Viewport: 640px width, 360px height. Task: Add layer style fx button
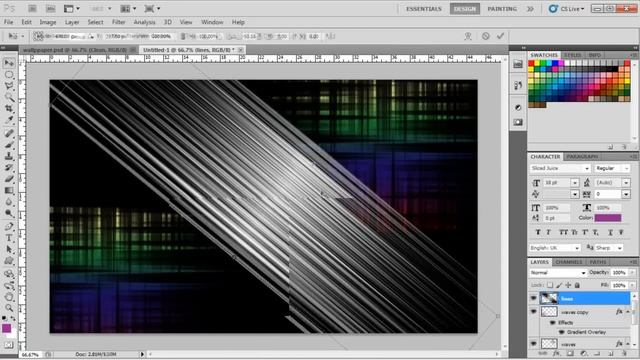pos(556,354)
